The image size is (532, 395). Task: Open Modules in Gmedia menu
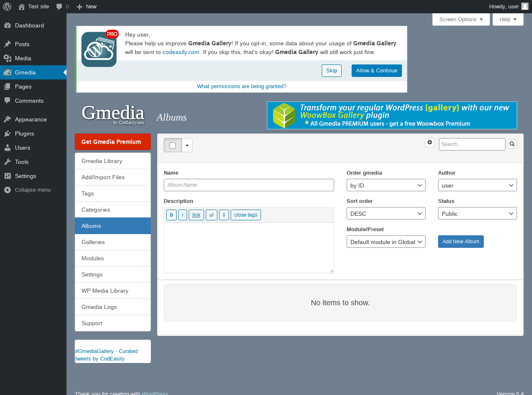pos(113,258)
